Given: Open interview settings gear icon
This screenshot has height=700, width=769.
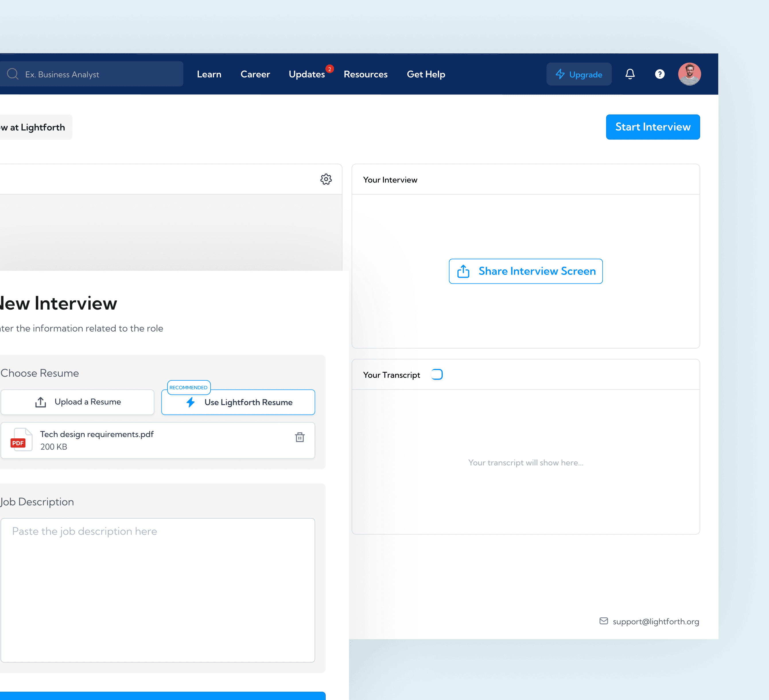Looking at the screenshot, I should pyautogui.click(x=326, y=179).
